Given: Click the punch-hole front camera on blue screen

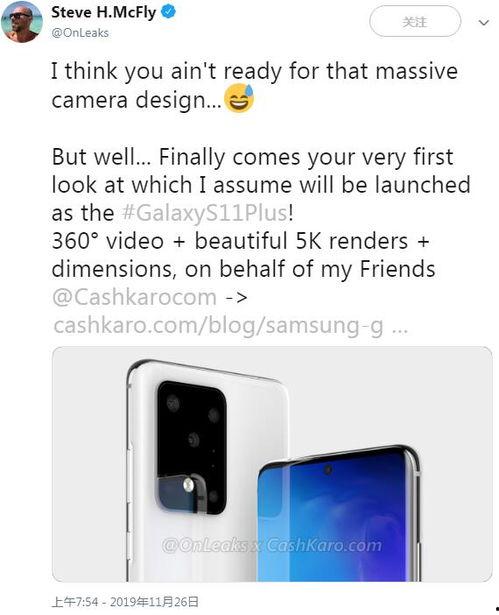Looking at the screenshot, I should (328, 469).
